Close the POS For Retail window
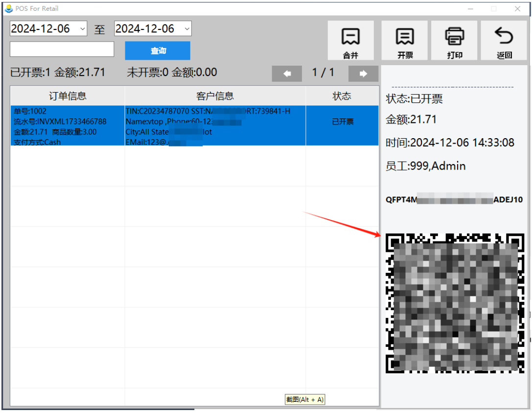 point(517,9)
